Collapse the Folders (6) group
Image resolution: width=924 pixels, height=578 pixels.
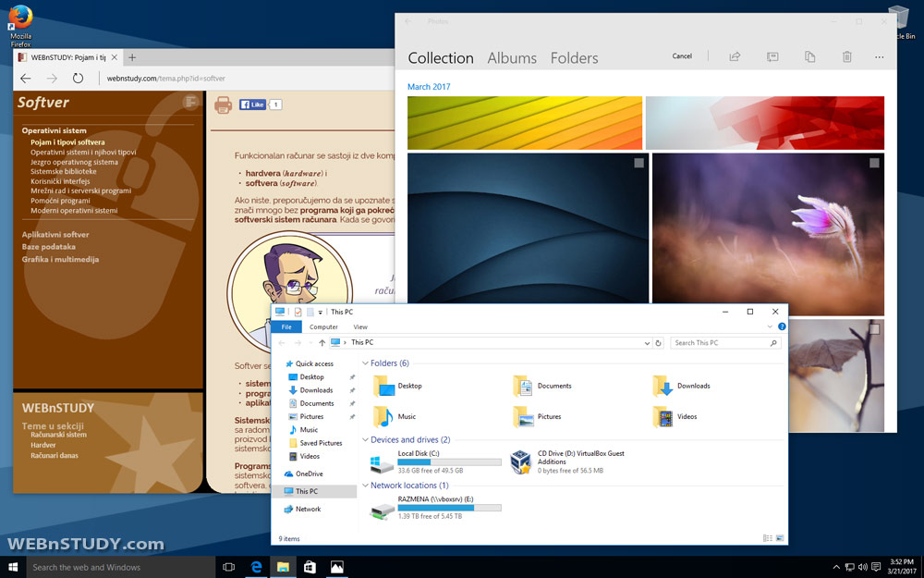[365, 363]
